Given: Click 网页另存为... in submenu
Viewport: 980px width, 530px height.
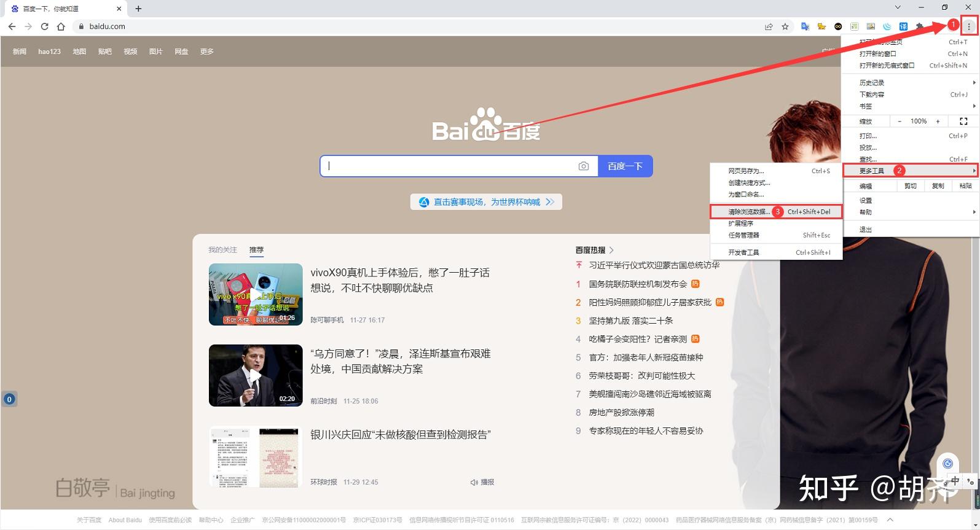Looking at the screenshot, I should click(x=776, y=171).
